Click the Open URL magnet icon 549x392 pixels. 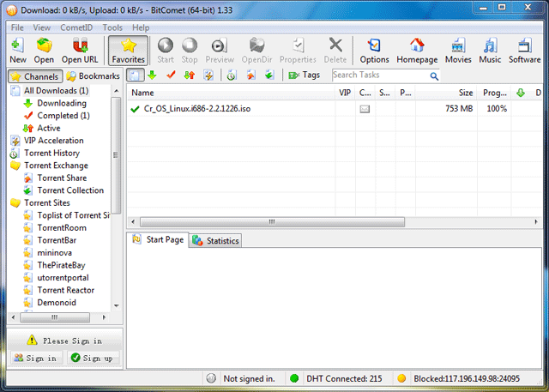click(x=80, y=45)
